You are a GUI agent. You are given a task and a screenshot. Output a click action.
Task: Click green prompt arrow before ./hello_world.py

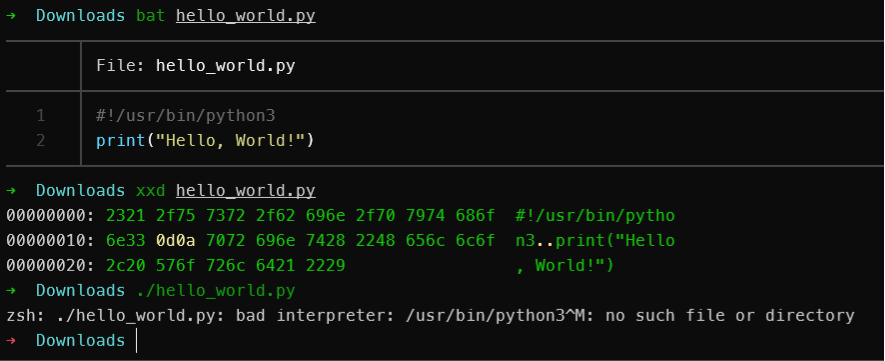(x=11, y=290)
